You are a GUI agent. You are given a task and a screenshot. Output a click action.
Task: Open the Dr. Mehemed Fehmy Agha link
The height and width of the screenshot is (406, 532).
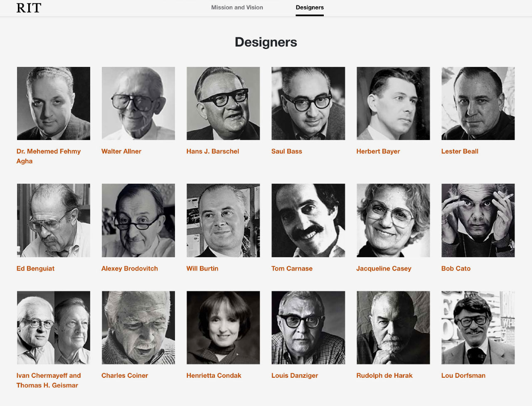click(x=49, y=156)
